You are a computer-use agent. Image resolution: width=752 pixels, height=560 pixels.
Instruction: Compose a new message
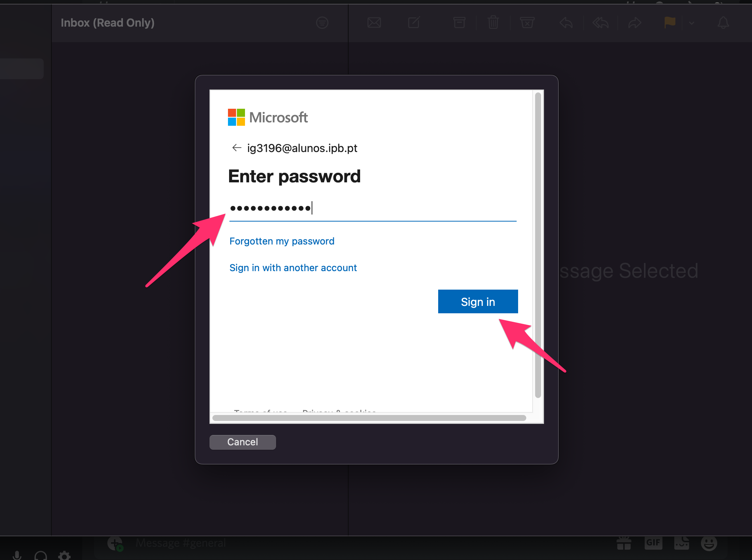click(414, 23)
